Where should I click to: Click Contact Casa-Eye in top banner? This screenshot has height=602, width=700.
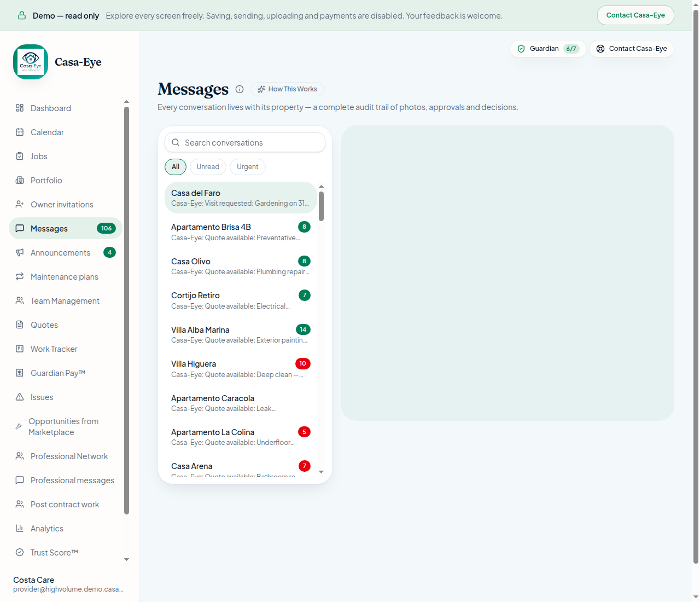(x=635, y=15)
